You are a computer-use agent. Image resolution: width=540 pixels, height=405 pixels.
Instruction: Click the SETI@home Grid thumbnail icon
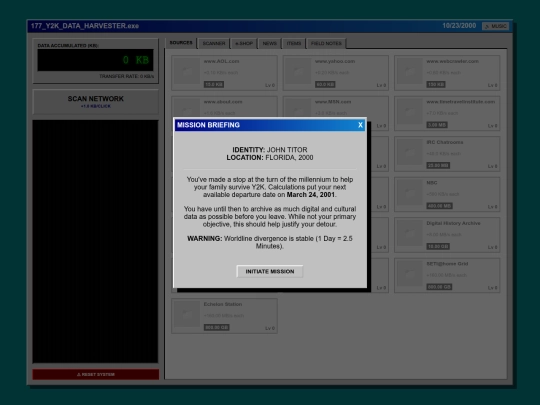[410, 274]
